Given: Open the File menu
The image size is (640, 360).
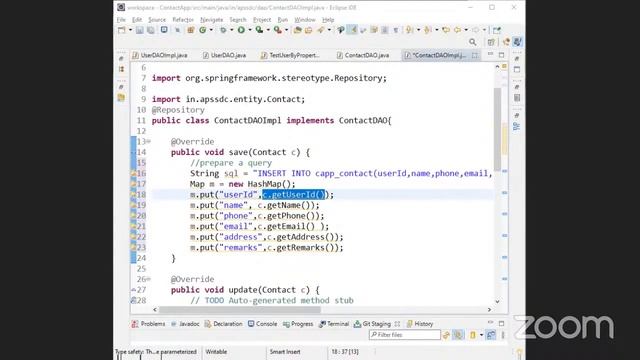Looking at the screenshot, I should (x=121, y=20).
